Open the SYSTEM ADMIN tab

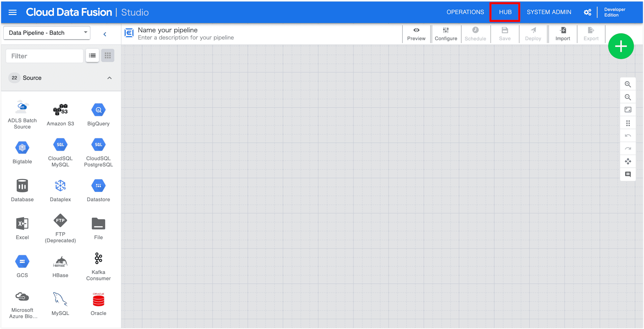point(549,12)
